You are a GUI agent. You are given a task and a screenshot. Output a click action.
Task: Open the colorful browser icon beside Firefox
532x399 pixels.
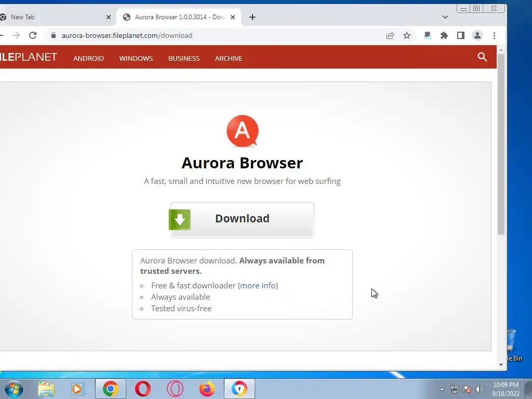pos(239,389)
